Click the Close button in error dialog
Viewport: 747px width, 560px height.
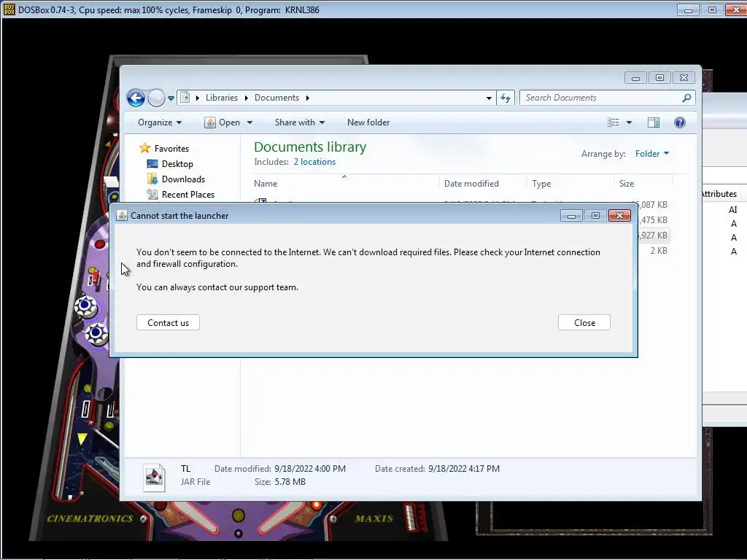pos(584,322)
